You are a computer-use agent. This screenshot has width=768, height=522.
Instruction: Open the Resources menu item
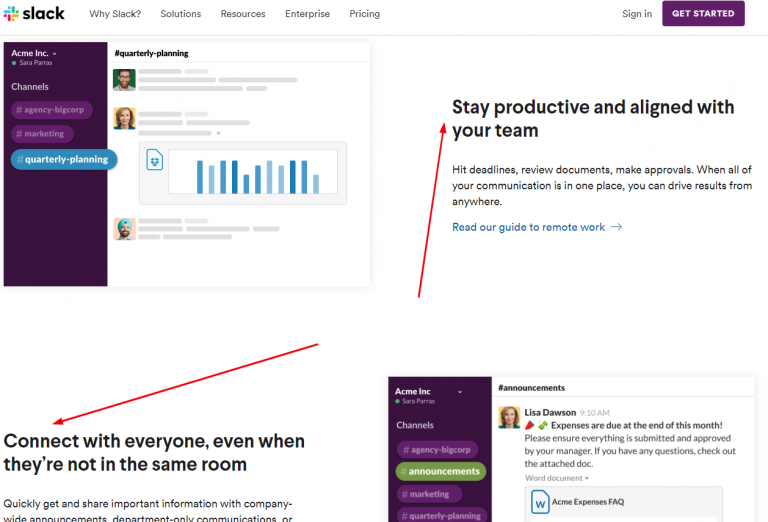[x=243, y=14]
